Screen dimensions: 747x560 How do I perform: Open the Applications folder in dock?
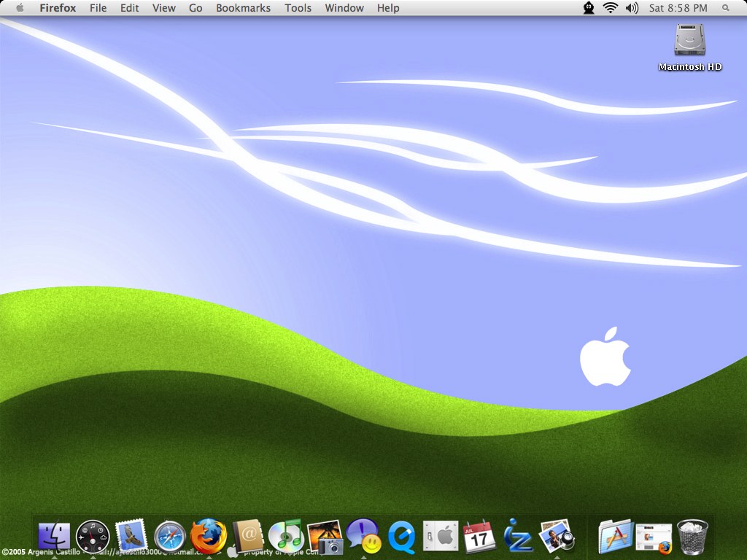616,537
